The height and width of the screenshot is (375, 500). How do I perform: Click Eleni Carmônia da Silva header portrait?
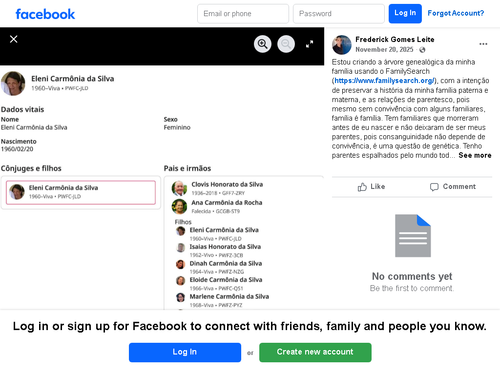tap(13, 83)
